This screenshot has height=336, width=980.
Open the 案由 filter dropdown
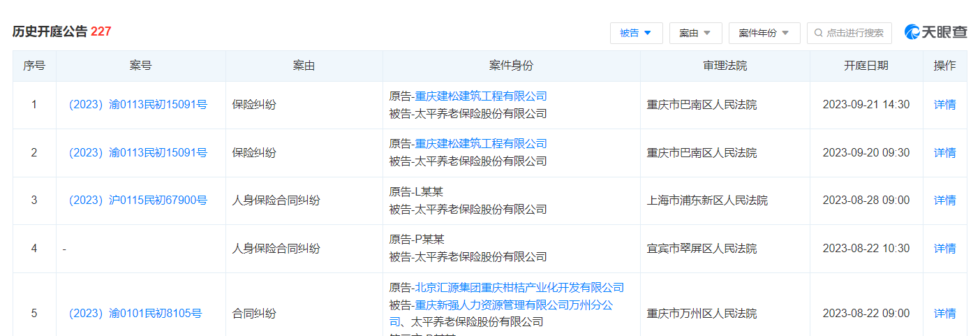[x=695, y=33]
